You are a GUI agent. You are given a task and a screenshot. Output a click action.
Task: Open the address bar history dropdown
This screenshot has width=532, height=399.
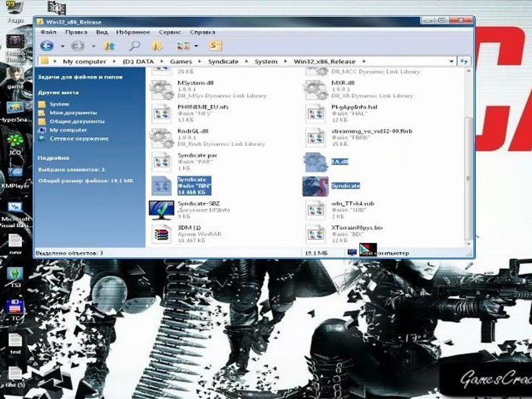pos(451,62)
